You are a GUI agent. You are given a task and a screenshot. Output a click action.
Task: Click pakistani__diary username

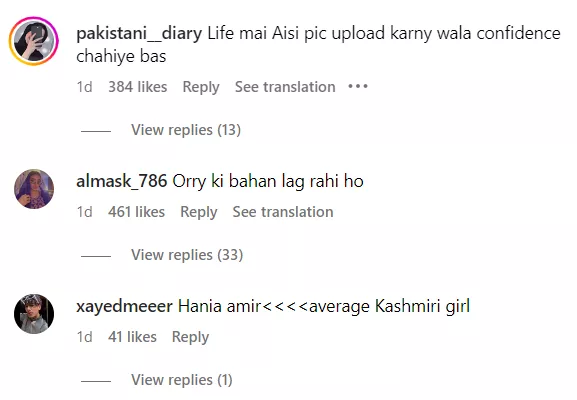tap(139, 33)
